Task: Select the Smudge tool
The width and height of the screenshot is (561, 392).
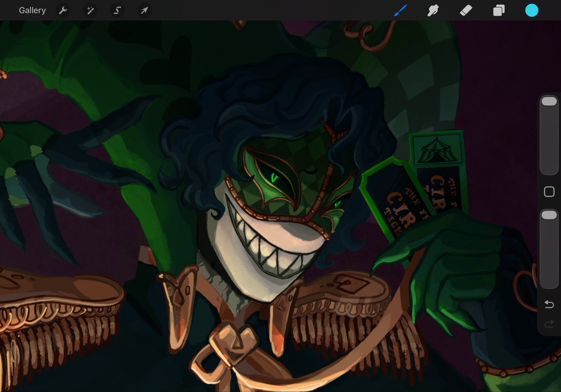Action: pyautogui.click(x=433, y=10)
